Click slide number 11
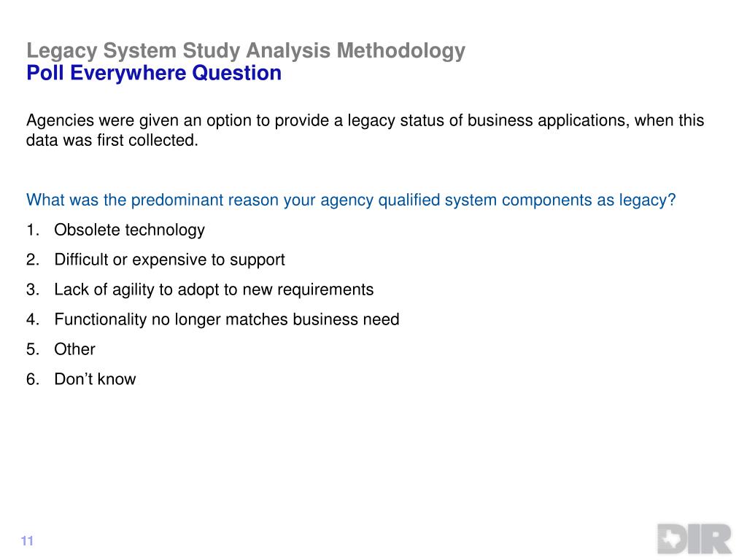747x560 pixels. pos(27,540)
